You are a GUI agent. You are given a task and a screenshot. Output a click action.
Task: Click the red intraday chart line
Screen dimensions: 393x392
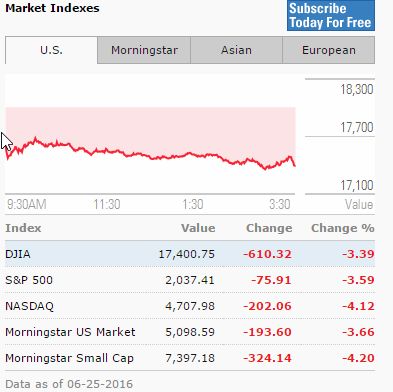[x=150, y=155]
